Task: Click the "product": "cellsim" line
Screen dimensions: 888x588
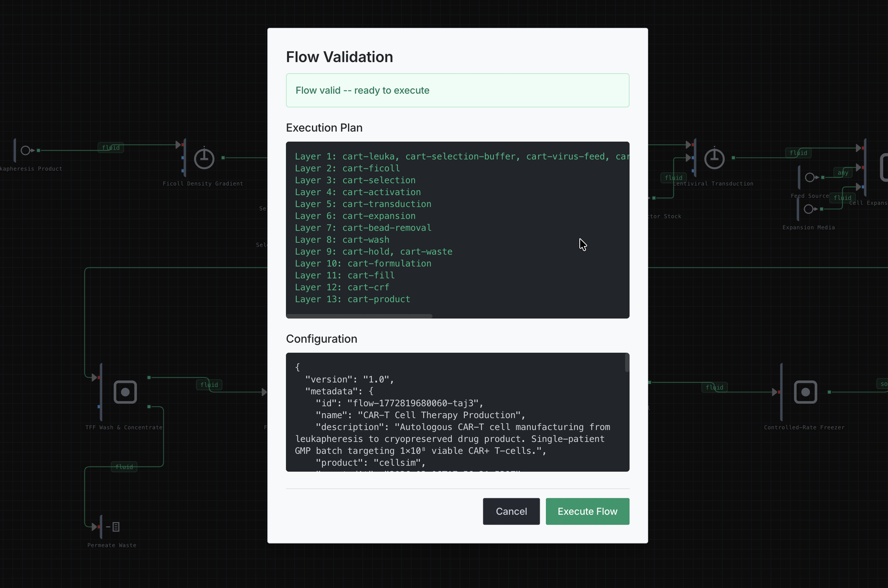Action: click(x=370, y=463)
